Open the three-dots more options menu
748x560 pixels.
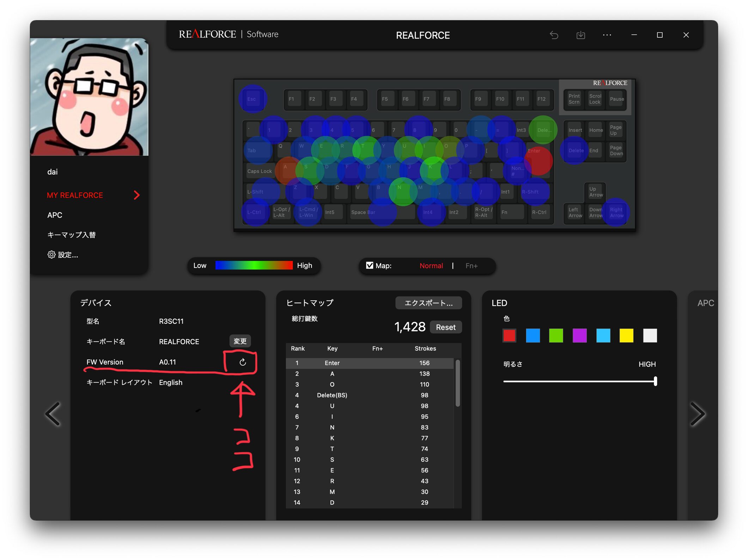[607, 35]
